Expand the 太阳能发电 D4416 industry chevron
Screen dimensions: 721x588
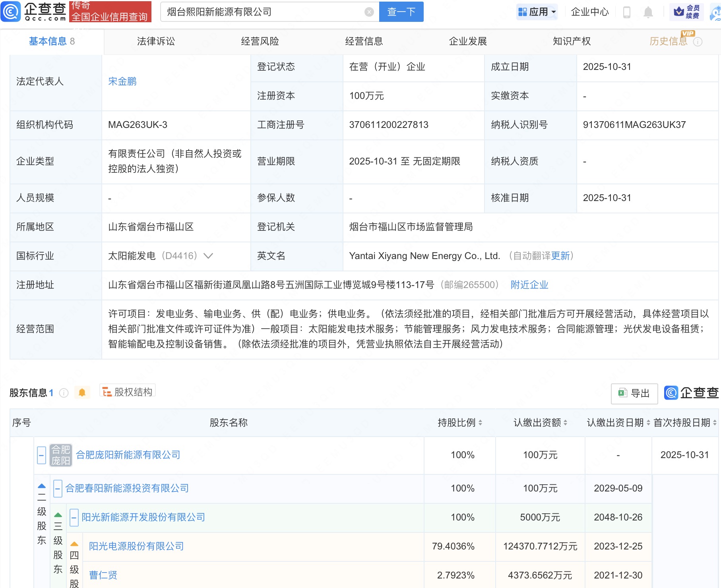[x=208, y=256]
